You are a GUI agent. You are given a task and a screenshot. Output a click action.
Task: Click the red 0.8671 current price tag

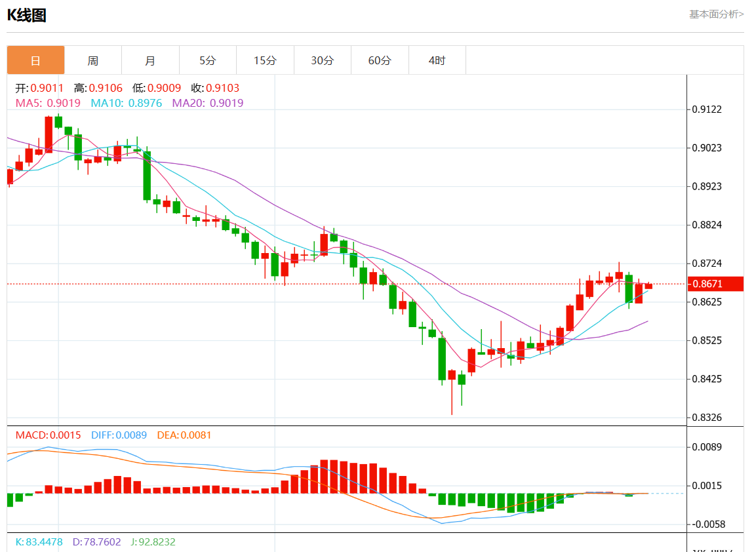715,284
